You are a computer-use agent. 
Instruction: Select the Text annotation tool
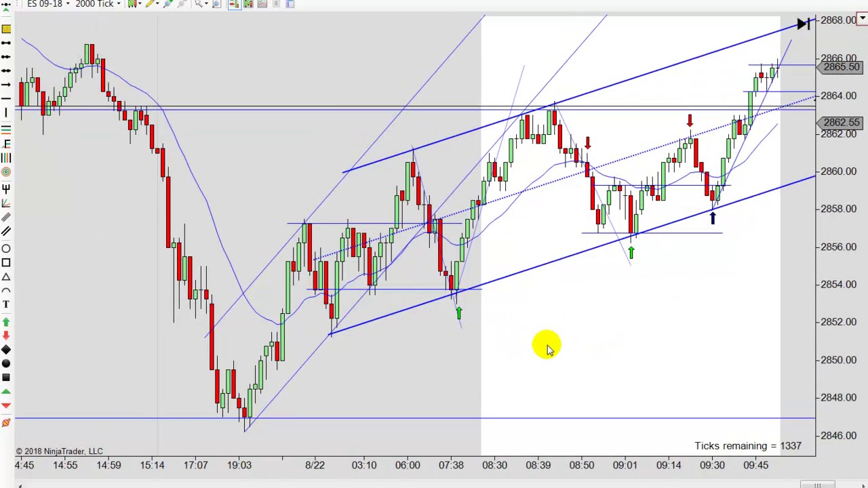6,304
